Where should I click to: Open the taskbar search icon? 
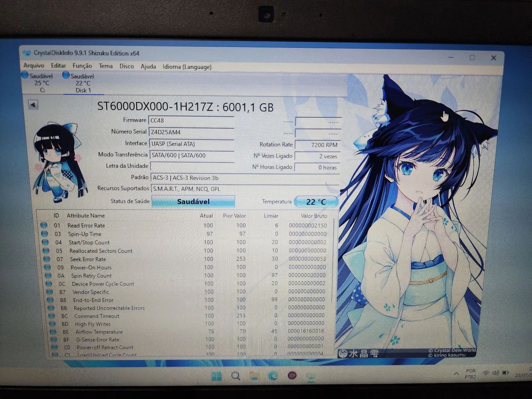[236, 376]
